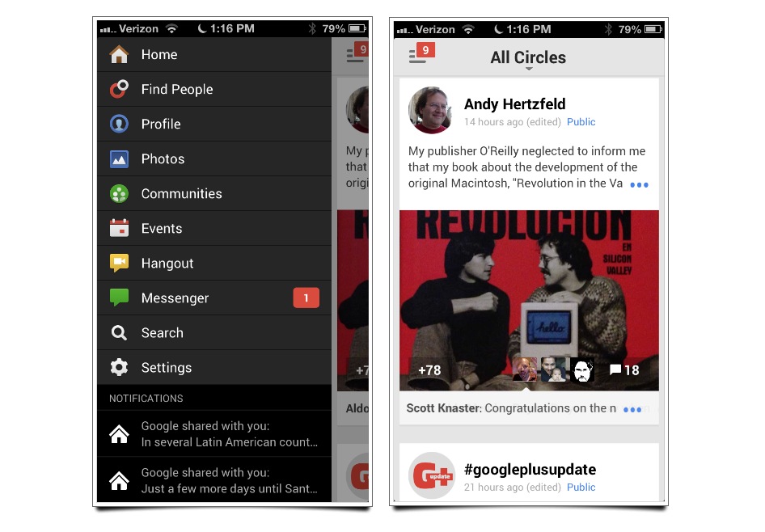Tap '14 hours ago (edited)' timestamp
This screenshot has height=532, width=765.
[512, 122]
